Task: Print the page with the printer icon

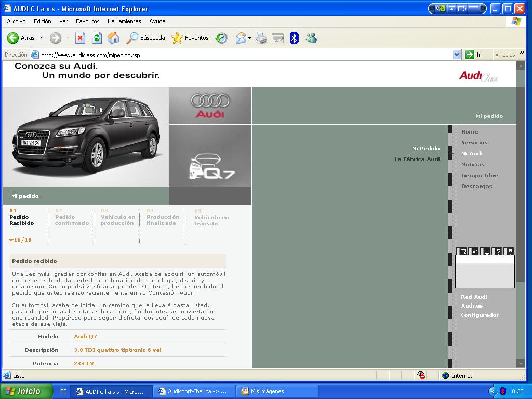Action: click(x=261, y=38)
